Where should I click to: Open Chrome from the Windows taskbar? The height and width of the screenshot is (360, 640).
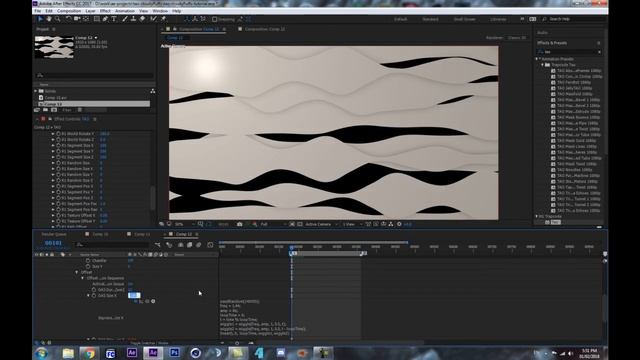coord(89,353)
